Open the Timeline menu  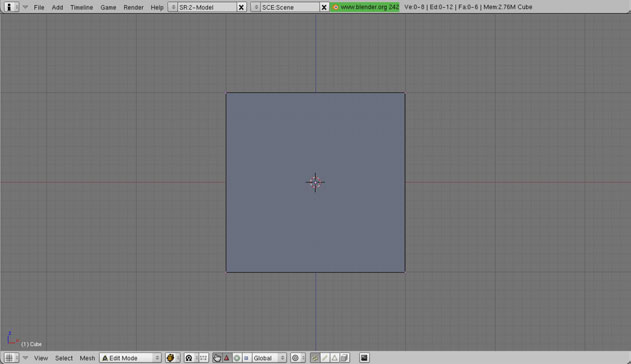pyautogui.click(x=81, y=7)
